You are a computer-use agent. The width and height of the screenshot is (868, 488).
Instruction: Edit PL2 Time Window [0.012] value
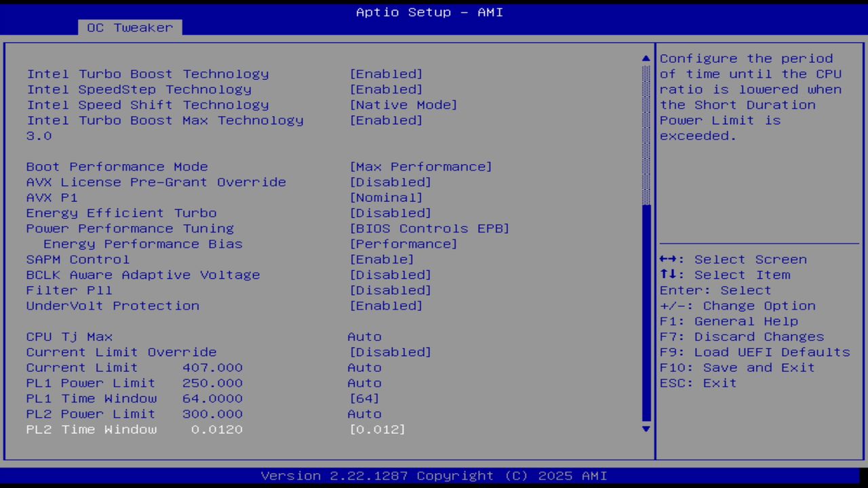pyautogui.click(x=377, y=430)
